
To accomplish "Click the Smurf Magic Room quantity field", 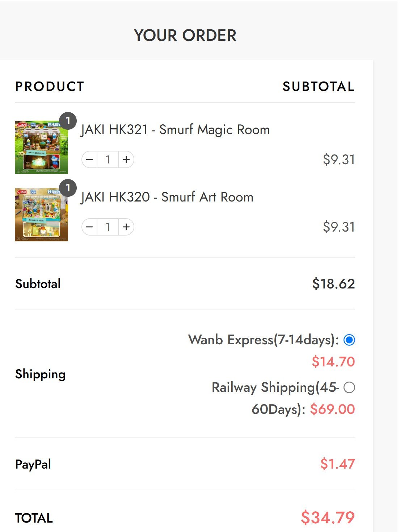I will point(108,159).
